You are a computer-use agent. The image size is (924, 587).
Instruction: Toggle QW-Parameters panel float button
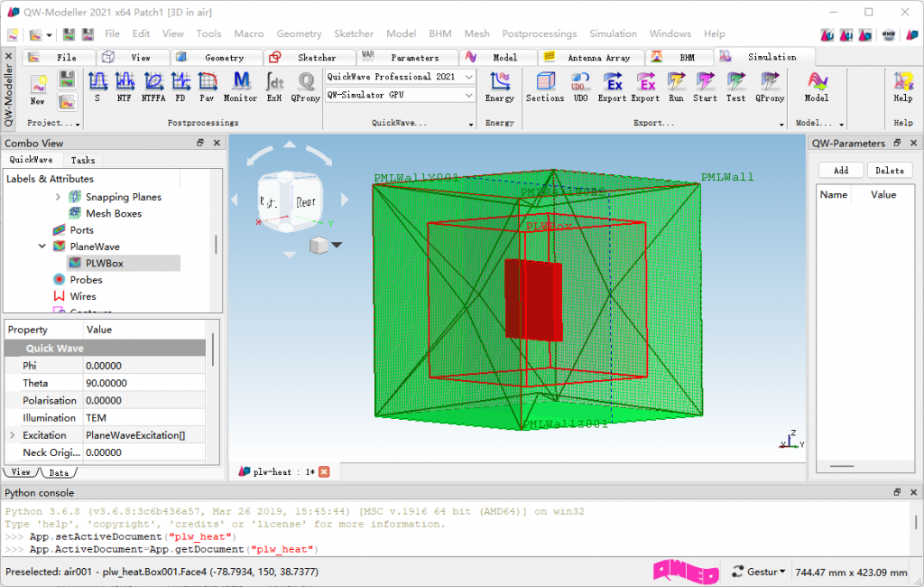897,143
